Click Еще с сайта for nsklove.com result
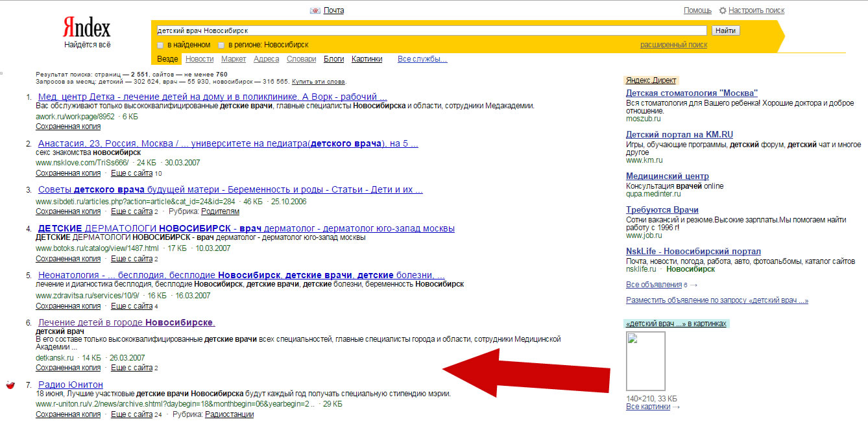This screenshot has height=428, width=868. point(132,173)
